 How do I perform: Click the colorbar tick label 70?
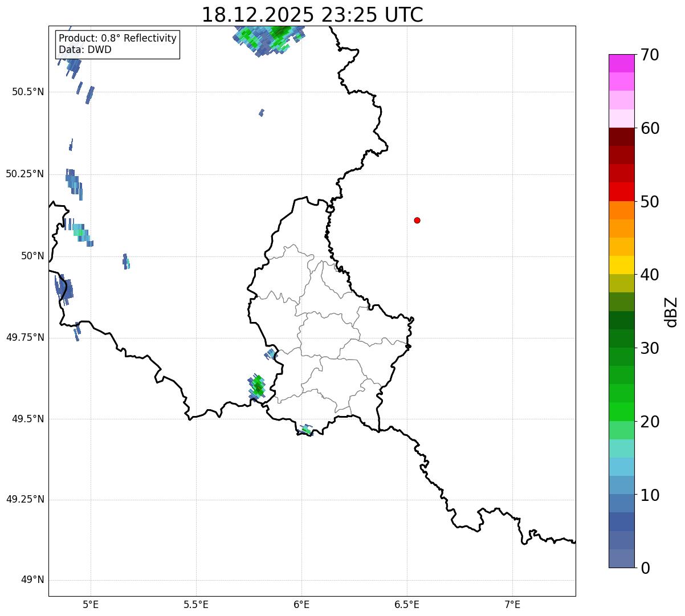pos(650,55)
